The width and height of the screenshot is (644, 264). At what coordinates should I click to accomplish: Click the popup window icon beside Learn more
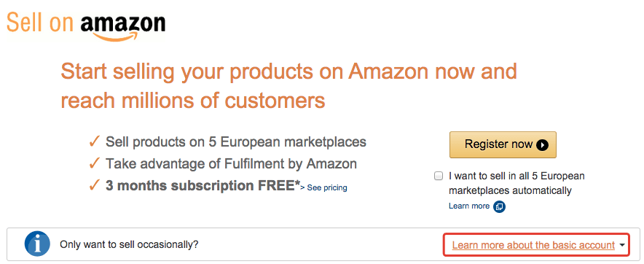pyautogui.click(x=499, y=206)
